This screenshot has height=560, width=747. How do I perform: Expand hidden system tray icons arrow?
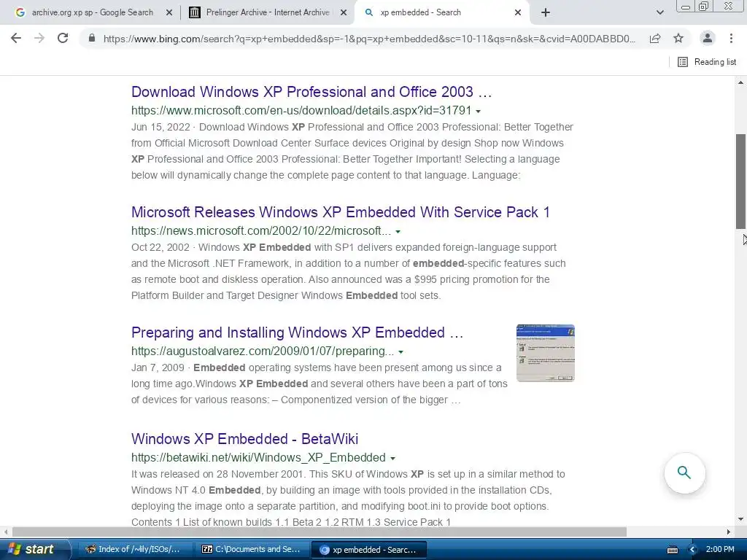(x=693, y=550)
